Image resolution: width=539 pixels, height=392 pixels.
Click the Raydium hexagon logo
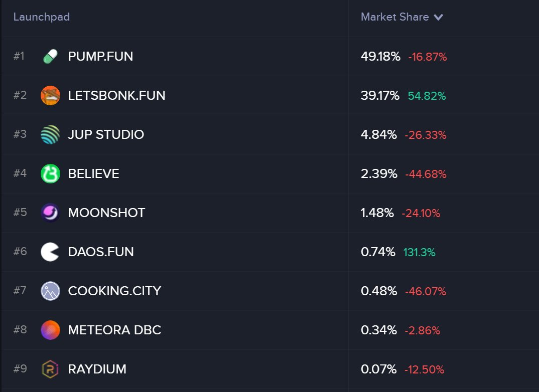pos(50,369)
